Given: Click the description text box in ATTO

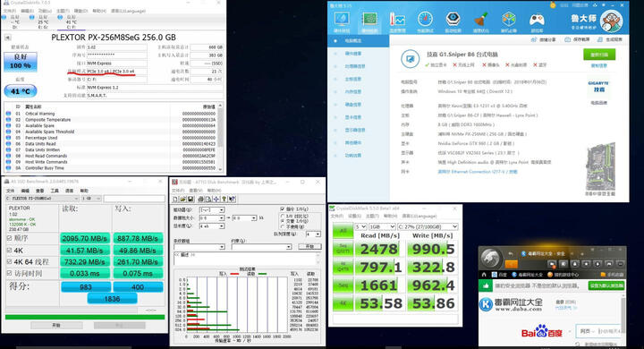Looking at the screenshot, I should tap(247, 258).
